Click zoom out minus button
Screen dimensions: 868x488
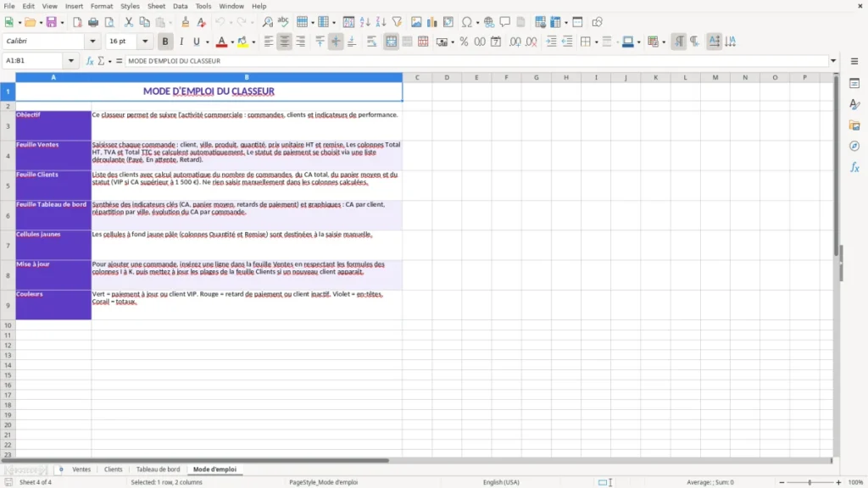pos(782,482)
